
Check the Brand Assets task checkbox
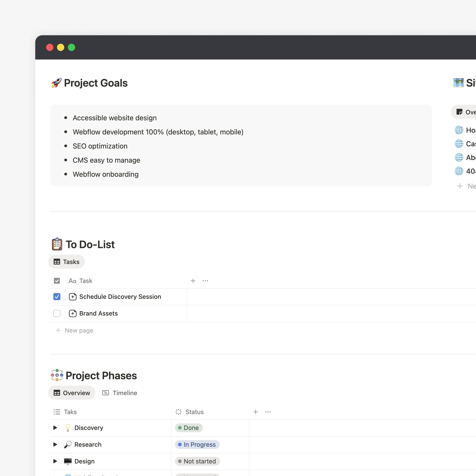click(x=57, y=313)
